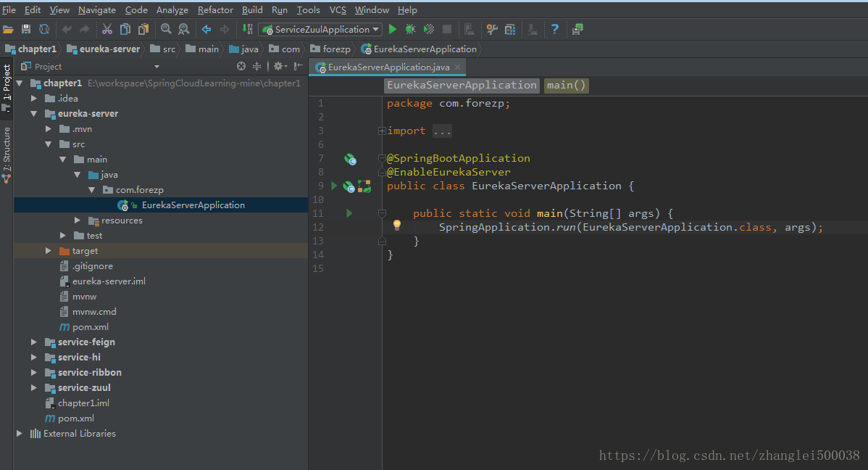Screen dimensions: 868x470
Task: Click the Save All toolbar icon
Action: [26, 29]
